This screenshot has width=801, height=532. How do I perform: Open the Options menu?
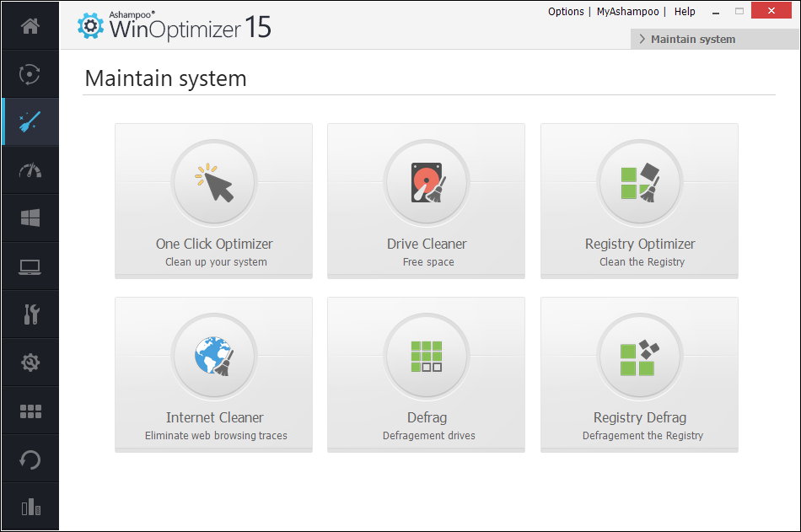566,12
